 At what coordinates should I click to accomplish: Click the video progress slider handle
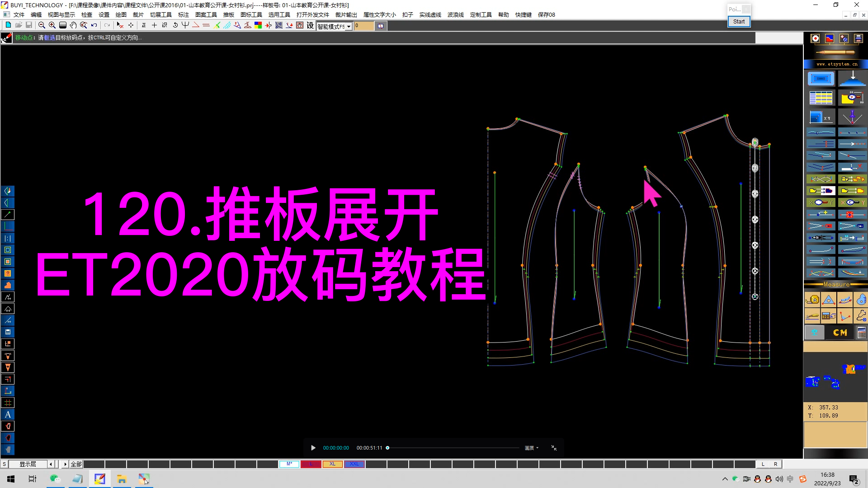(387, 448)
